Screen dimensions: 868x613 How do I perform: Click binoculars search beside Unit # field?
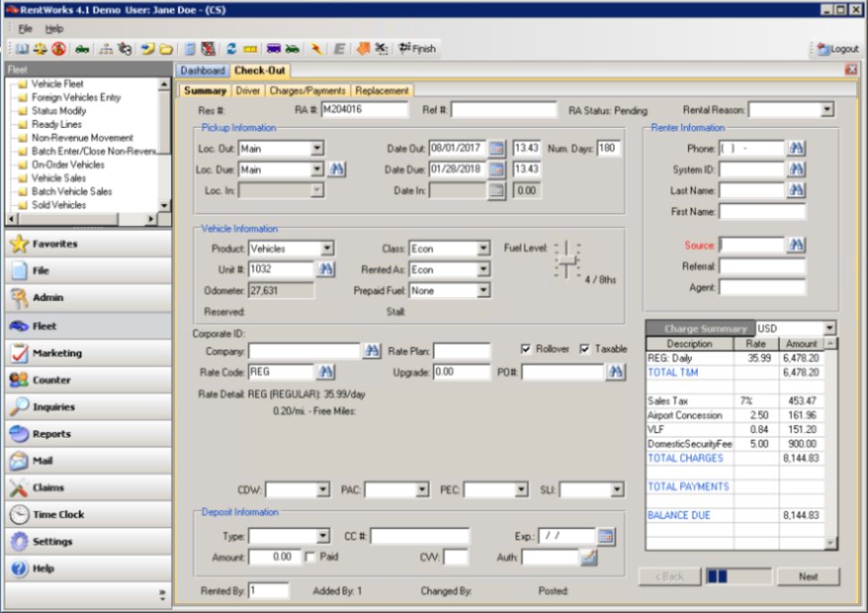coord(326,269)
